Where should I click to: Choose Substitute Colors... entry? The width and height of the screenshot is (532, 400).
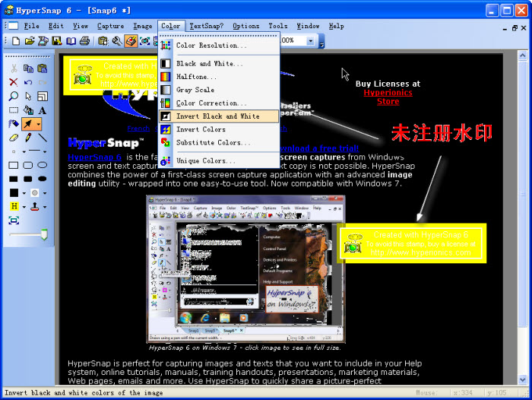pyautogui.click(x=219, y=143)
